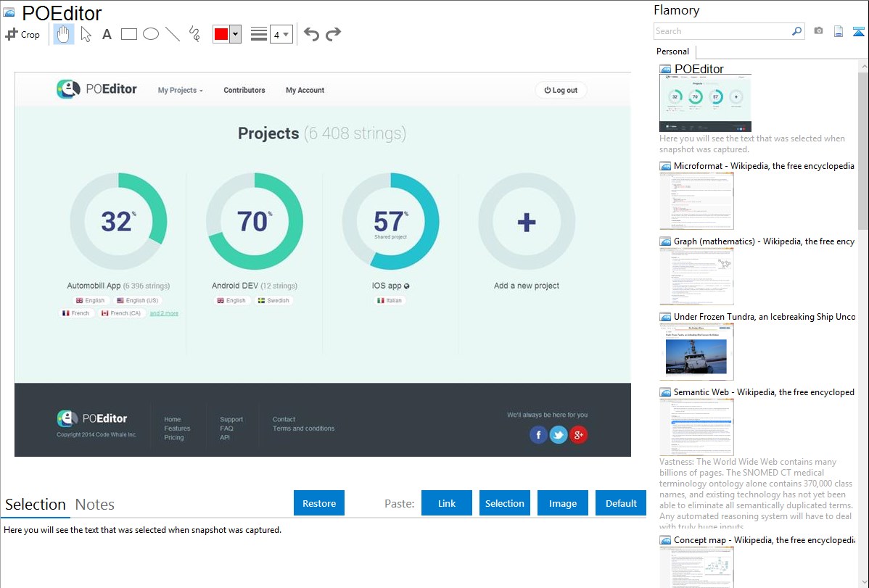869x588 pixels.
Task: Click the 32% Automobill App progress ring
Action: pyautogui.click(x=119, y=221)
